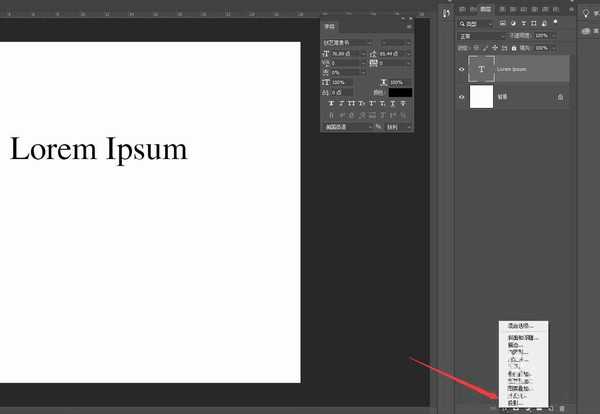Open the font family dropdown in Character panel
600x414 pixels.
click(347, 42)
